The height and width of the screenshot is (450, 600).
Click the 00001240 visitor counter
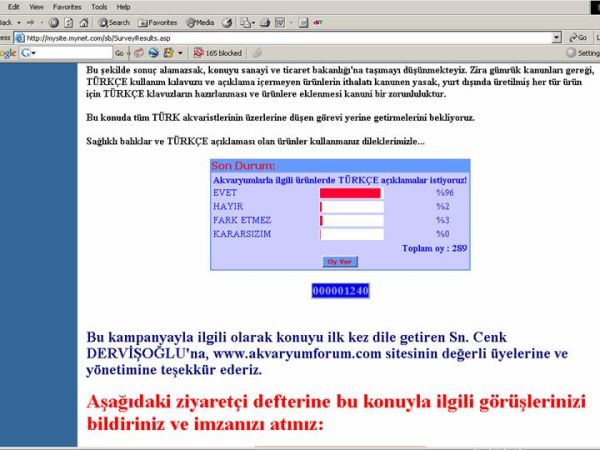coord(341,291)
